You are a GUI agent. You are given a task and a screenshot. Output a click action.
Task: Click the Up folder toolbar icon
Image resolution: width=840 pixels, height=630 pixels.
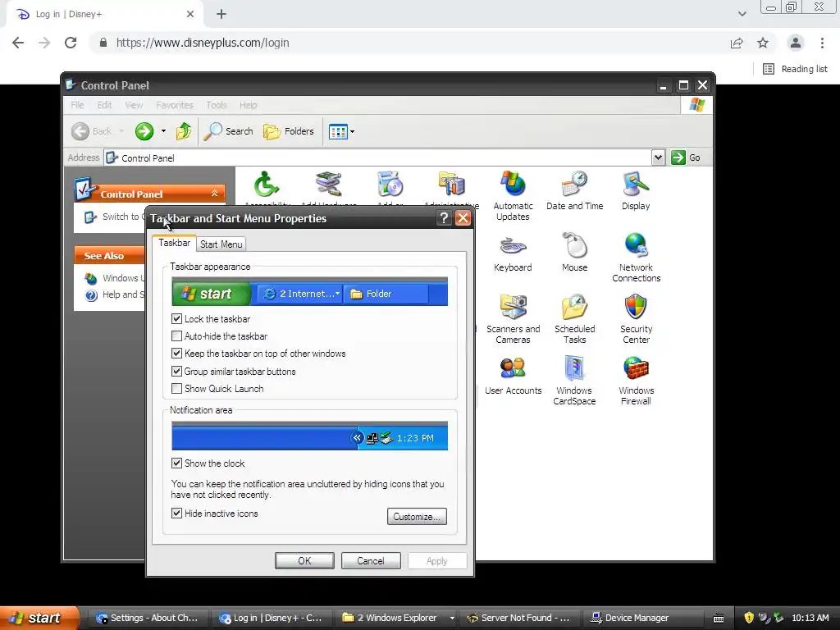(183, 131)
